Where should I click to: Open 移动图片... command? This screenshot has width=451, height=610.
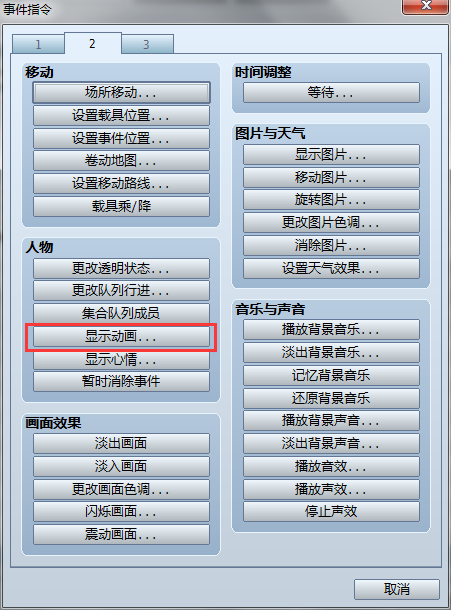click(x=332, y=178)
